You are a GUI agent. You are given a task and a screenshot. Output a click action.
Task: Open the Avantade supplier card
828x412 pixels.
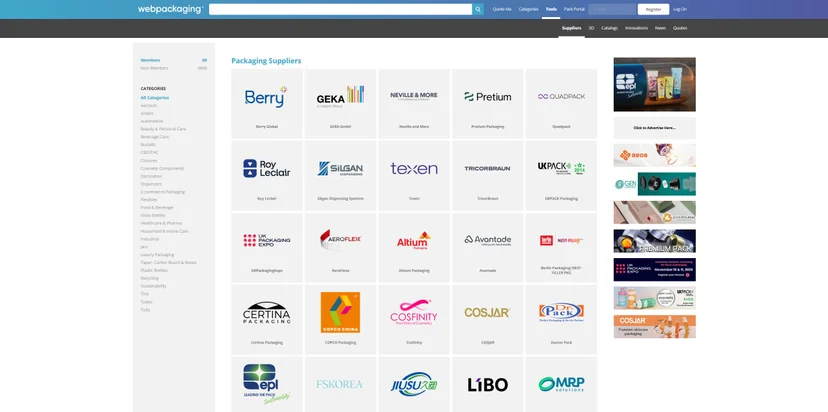487,247
